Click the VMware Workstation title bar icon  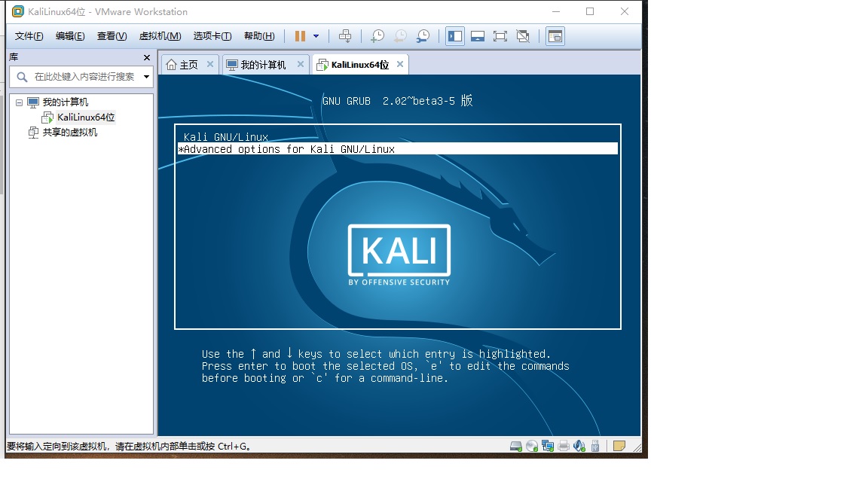(x=18, y=11)
